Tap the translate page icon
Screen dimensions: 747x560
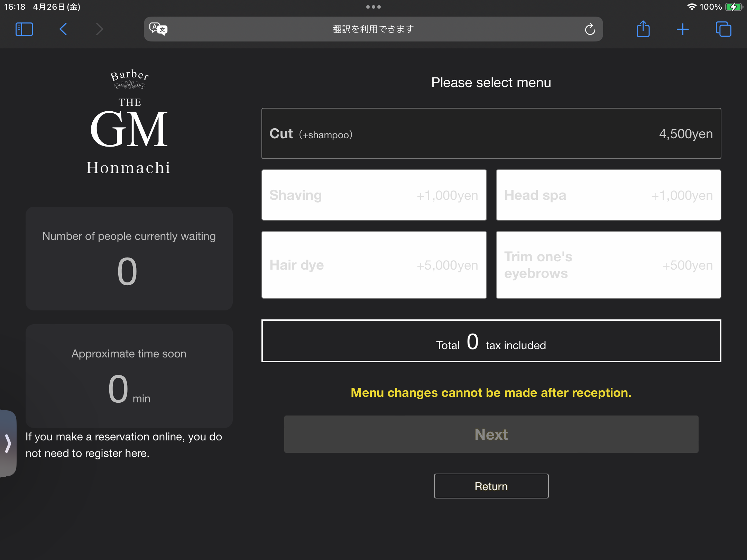point(158,29)
